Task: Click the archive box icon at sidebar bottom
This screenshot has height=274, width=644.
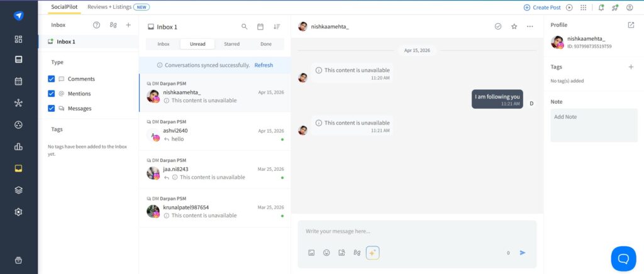Action: tap(18, 260)
